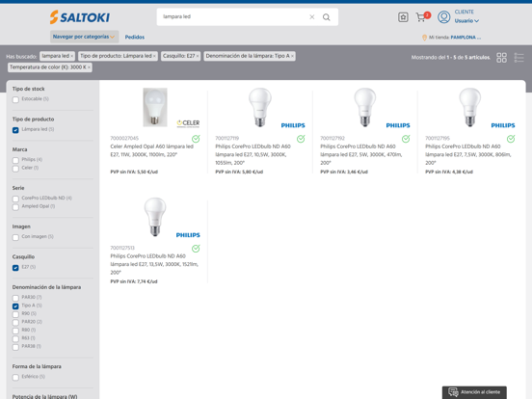Focus the 'lampara led' search input
532x399 pixels.
click(x=234, y=16)
